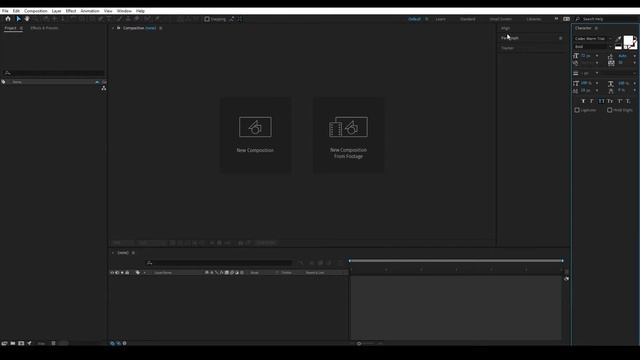Toggle Small Caps style button

click(x=610, y=101)
